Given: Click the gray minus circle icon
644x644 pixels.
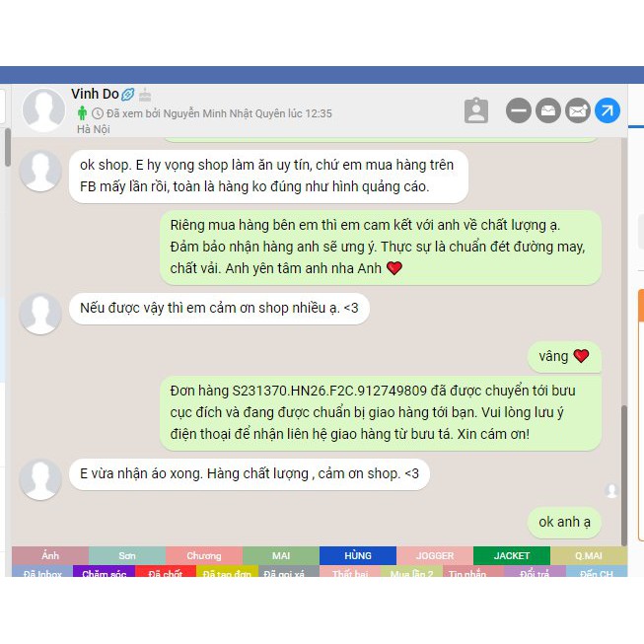Looking at the screenshot, I should (519, 110).
